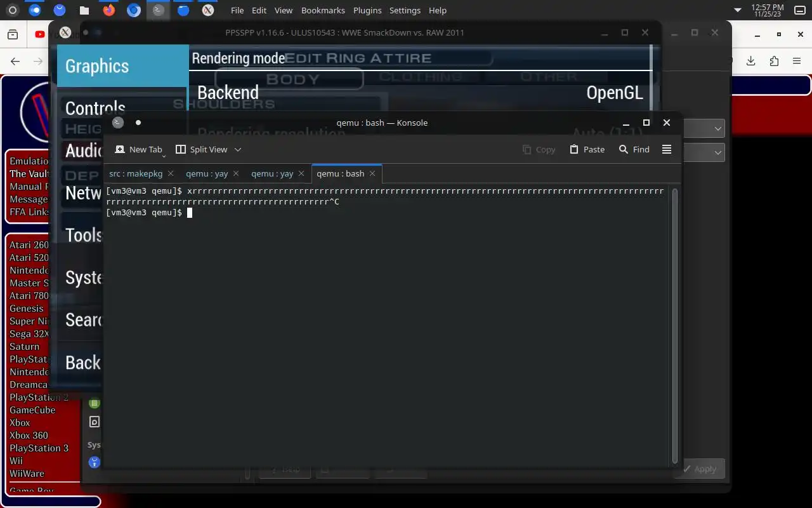Switch to the first qemu : yay tab

tap(207, 173)
